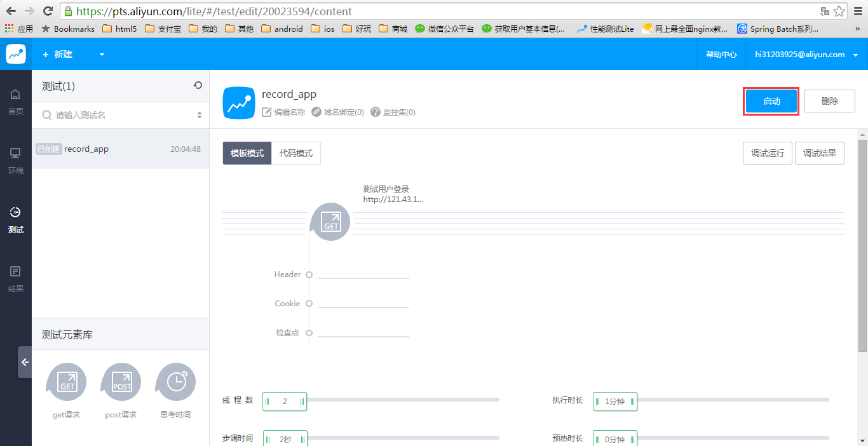Image resolution: width=868 pixels, height=446 pixels.
Task: Click the 步调时间 slider handle showing 2秒
Action: tap(285, 438)
